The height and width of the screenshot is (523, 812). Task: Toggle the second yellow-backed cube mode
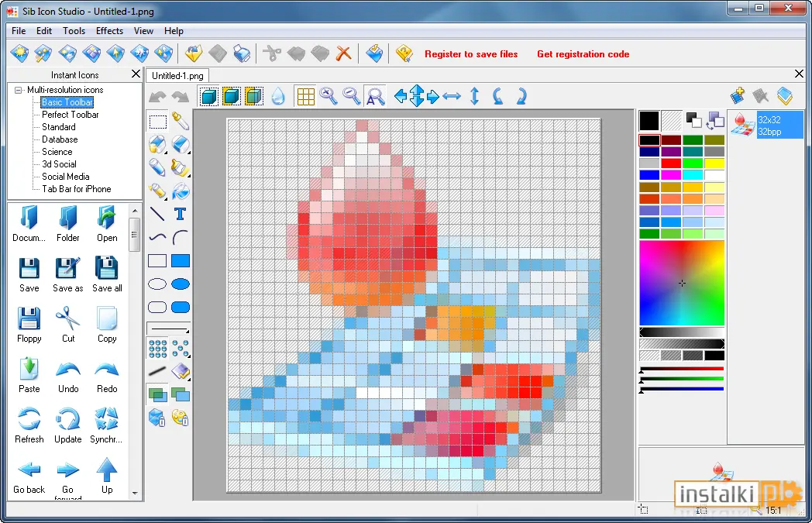[x=231, y=96]
